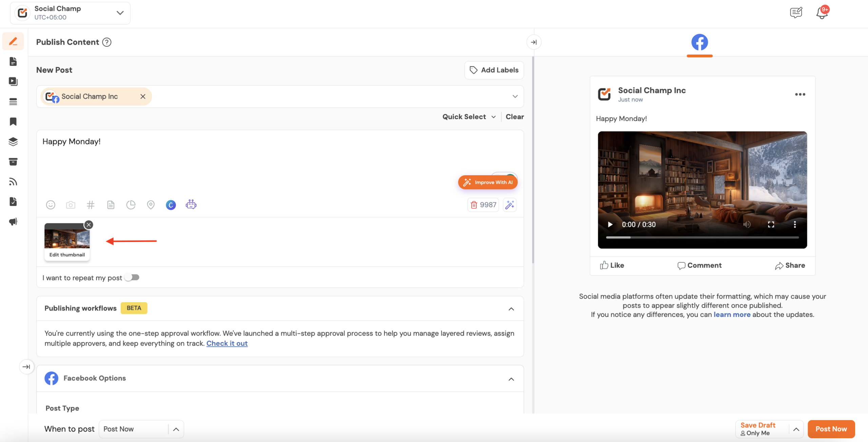Click the camera media upload icon
Image resolution: width=868 pixels, height=442 pixels.
tap(71, 205)
